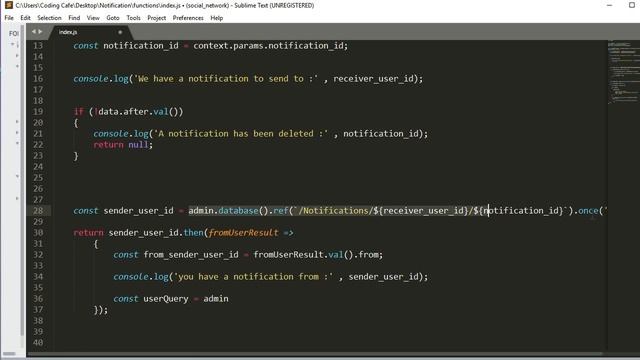This screenshot has height=360, width=640.
Task: Click line number 32 in the gutter
Action: [38, 255]
